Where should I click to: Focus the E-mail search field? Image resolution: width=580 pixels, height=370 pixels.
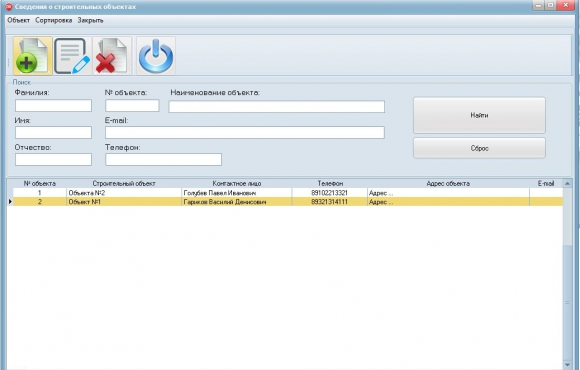pyautogui.click(x=245, y=132)
